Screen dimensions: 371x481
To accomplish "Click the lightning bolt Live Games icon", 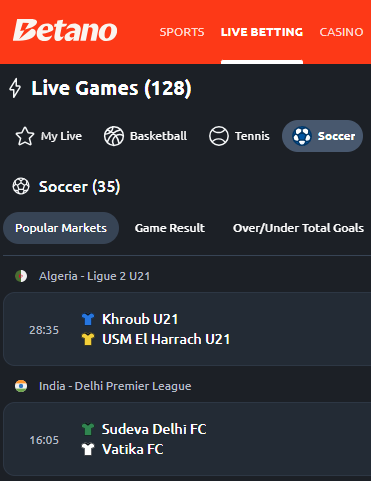I will tap(15, 88).
